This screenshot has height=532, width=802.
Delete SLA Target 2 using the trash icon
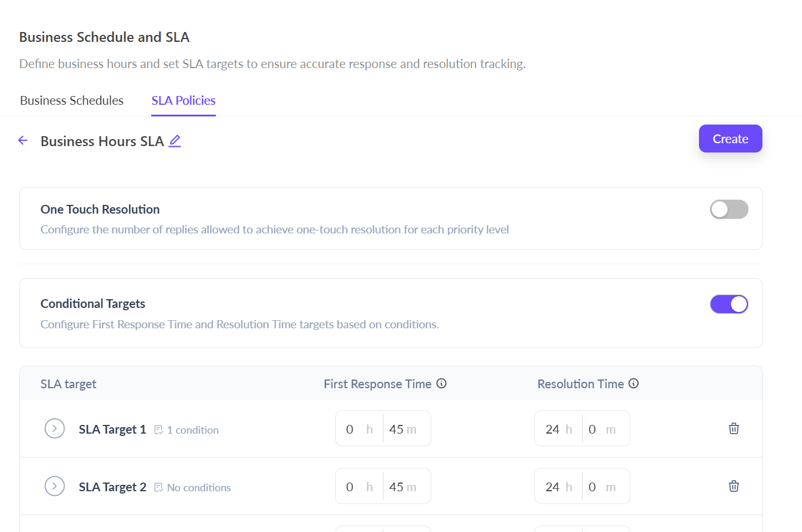tap(733, 486)
